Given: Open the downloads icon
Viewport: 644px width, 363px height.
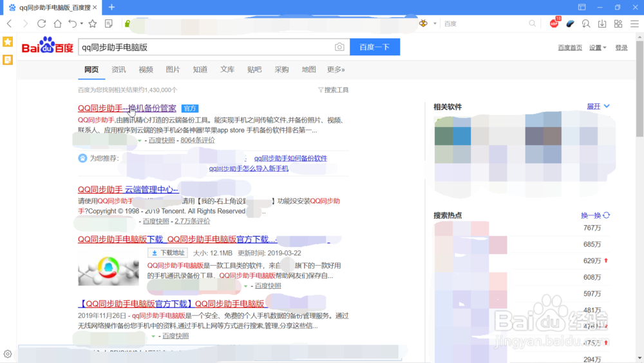Looking at the screenshot, I should coord(602,23).
